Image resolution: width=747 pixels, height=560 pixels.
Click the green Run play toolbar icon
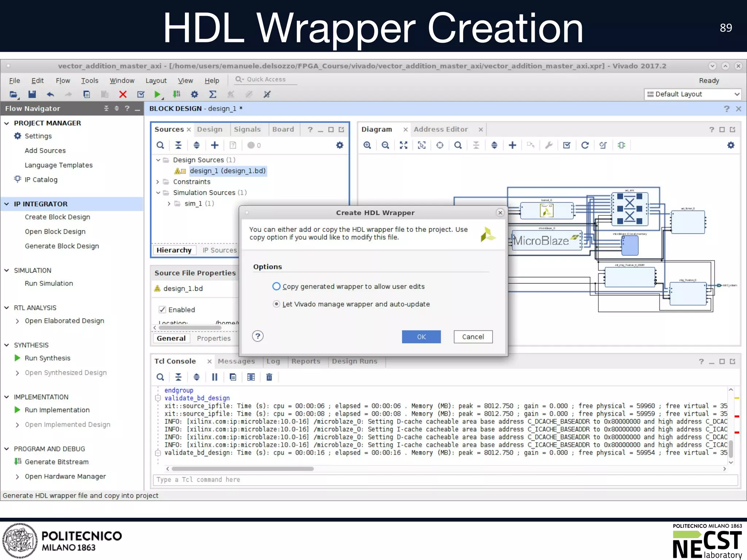tap(157, 94)
